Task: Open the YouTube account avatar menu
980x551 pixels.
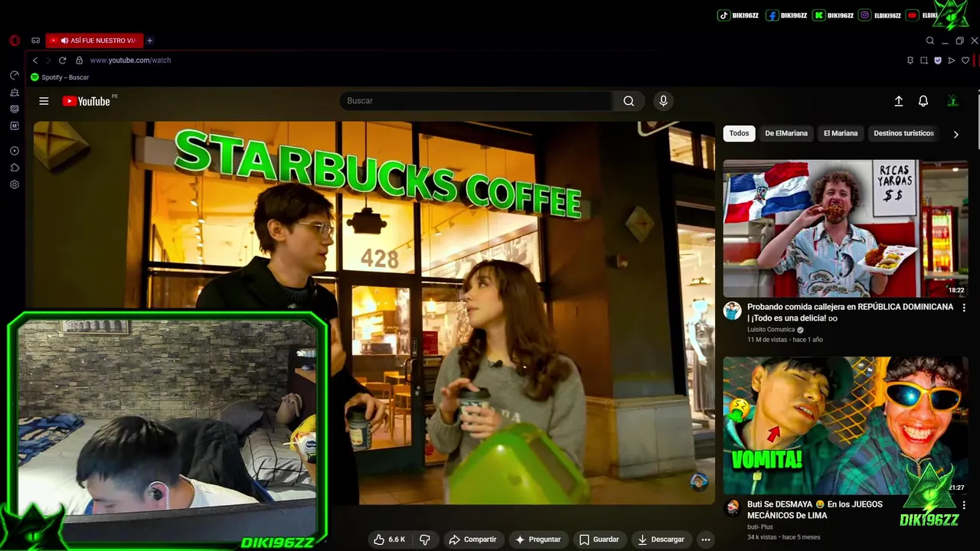Action: click(952, 101)
